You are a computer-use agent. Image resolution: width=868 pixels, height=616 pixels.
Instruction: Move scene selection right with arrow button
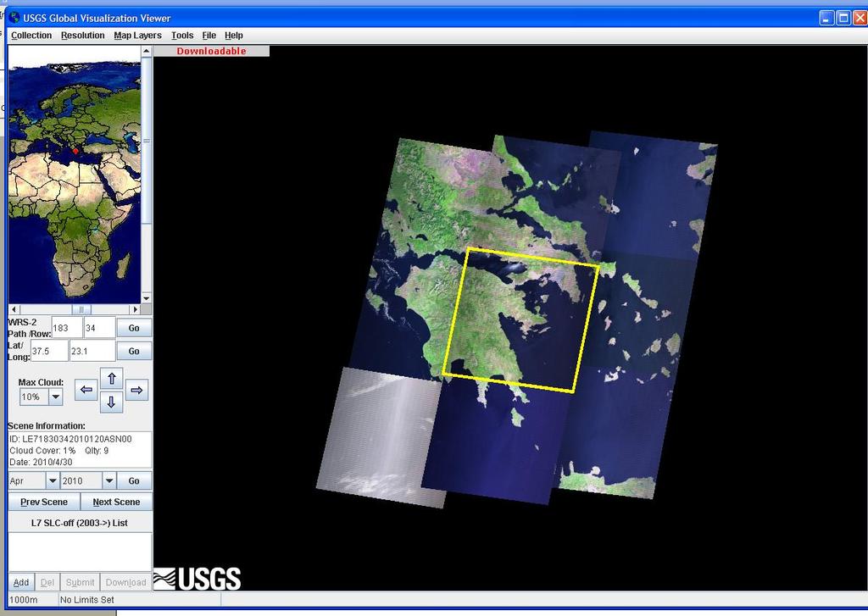click(x=136, y=390)
